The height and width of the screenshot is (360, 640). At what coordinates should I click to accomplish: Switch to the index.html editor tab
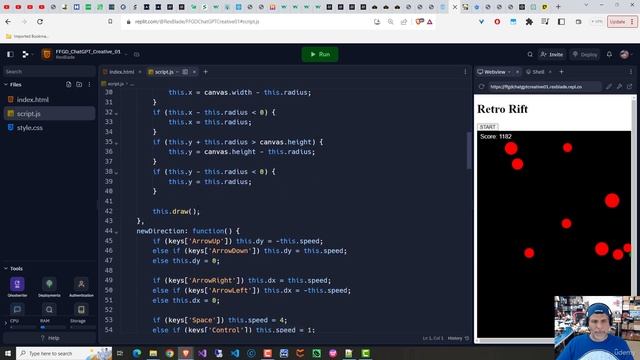point(119,72)
